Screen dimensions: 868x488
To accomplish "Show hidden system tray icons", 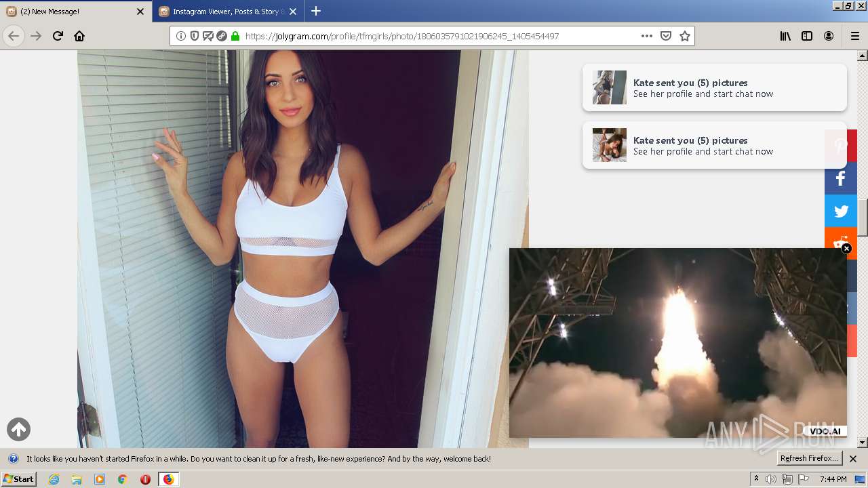I will (756, 479).
